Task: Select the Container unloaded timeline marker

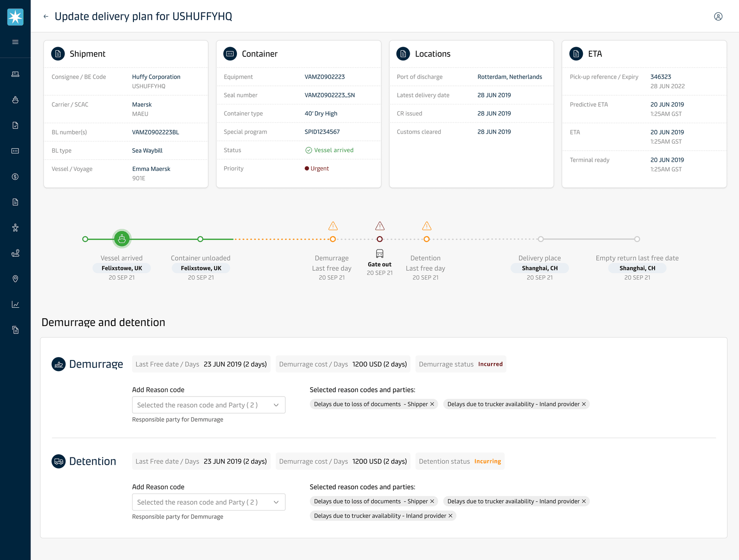Action: pyautogui.click(x=200, y=239)
